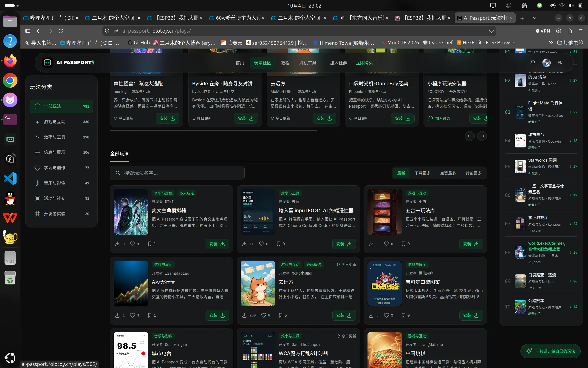
Task: Install 声控怪兽：海边大逃跑 featured play
Action: [167, 118]
